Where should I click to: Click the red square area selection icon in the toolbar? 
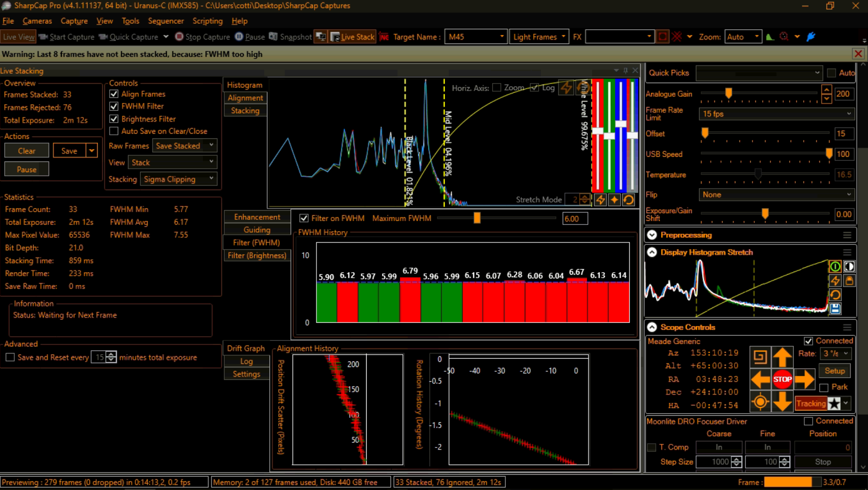coord(663,37)
